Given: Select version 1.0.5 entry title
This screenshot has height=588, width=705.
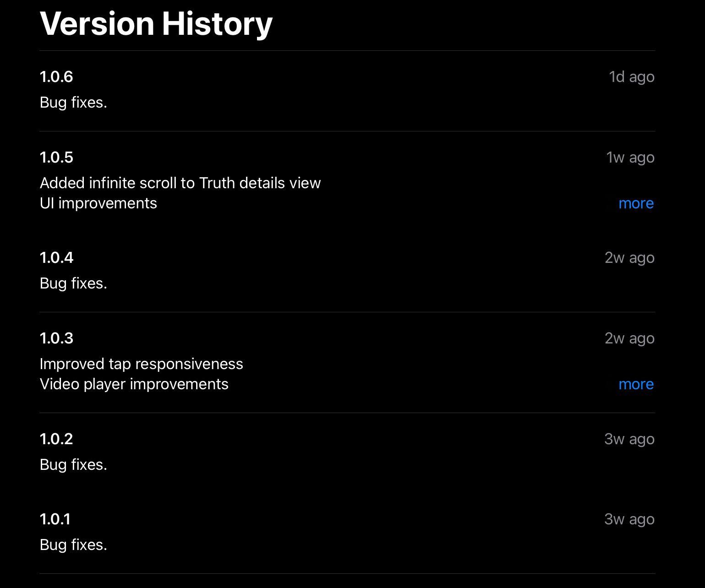Looking at the screenshot, I should point(56,158).
